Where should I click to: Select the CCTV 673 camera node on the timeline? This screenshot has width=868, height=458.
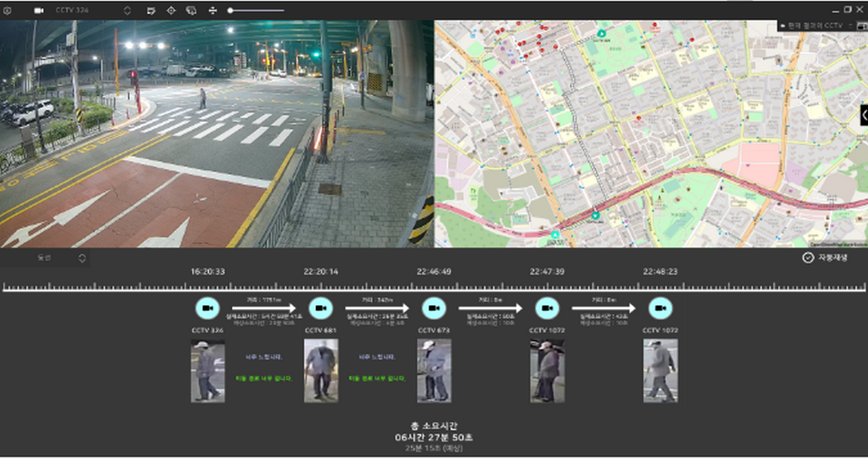pyautogui.click(x=435, y=309)
